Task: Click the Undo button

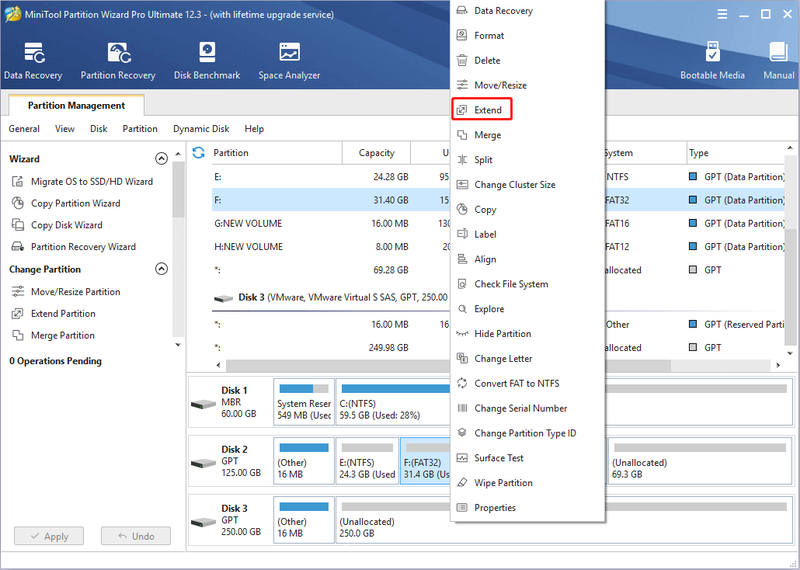Action: (136, 536)
